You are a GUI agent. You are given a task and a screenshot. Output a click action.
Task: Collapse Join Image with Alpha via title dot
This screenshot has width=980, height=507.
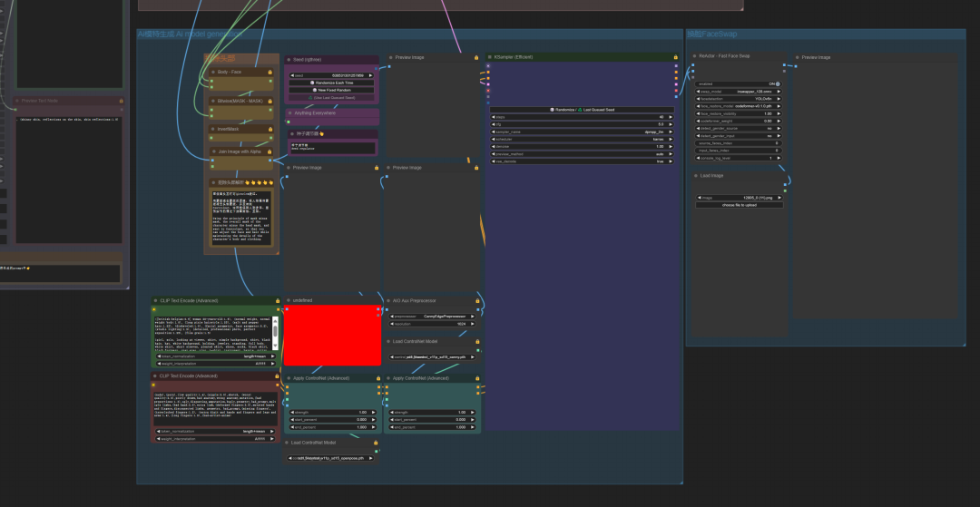[213, 151]
